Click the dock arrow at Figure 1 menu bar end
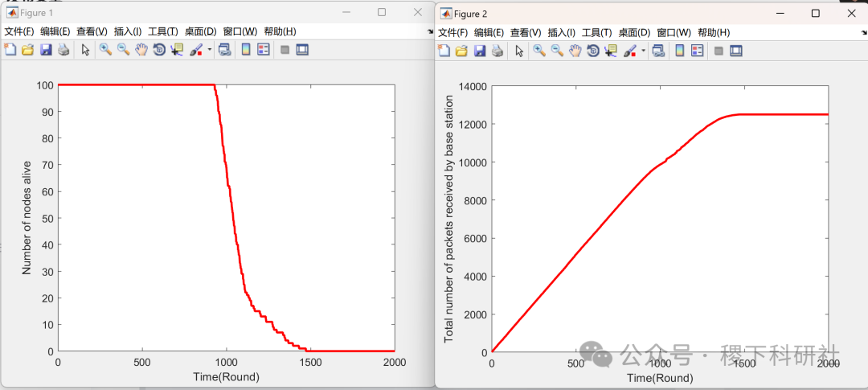 430,32
